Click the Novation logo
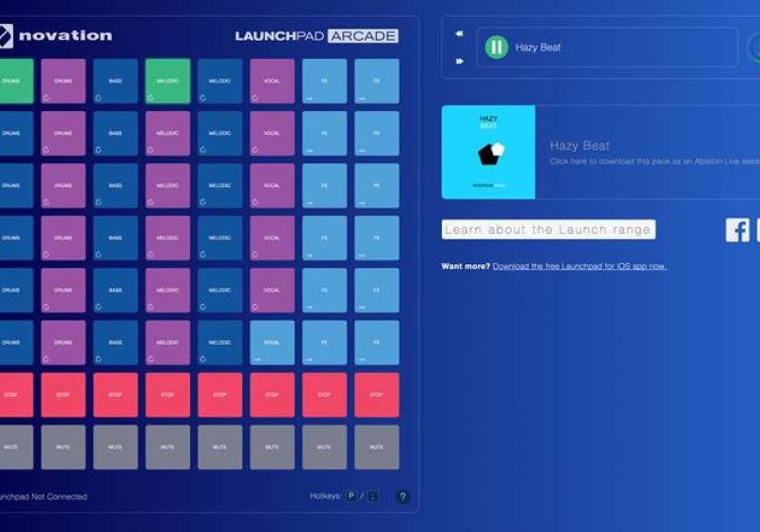The width and height of the screenshot is (760, 532). [56, 35]
